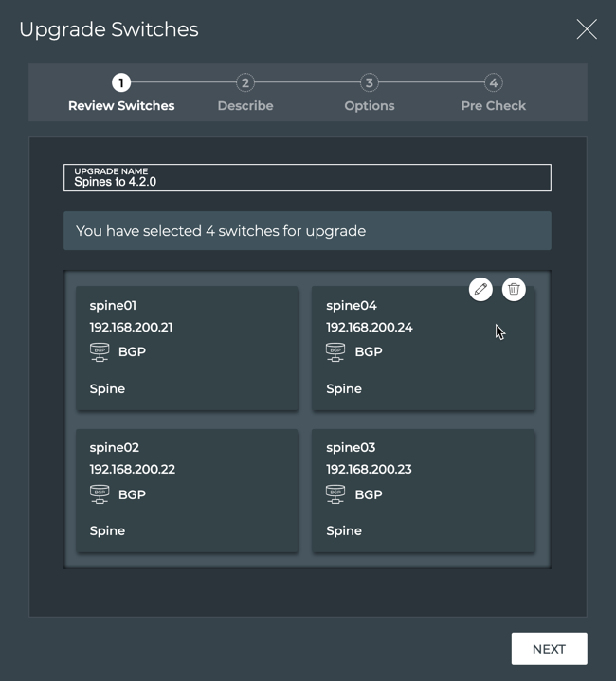Click the BGP icon on spine03 card

335,494
